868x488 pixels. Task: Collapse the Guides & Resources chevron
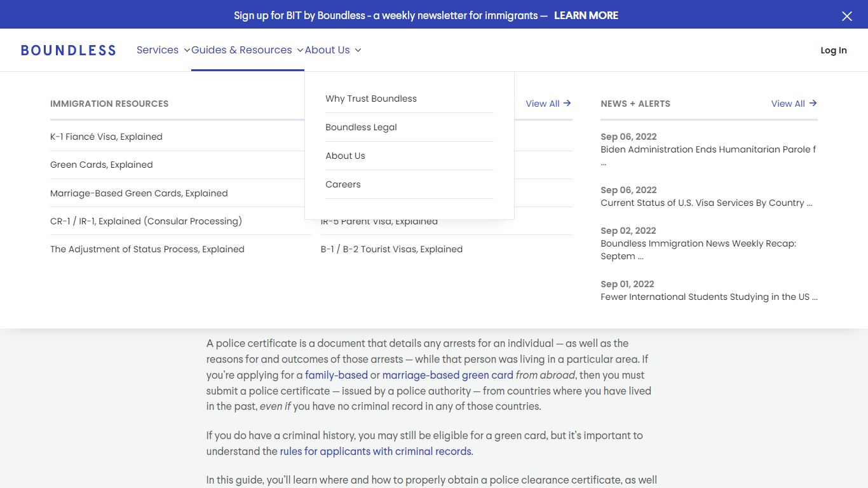tap(300, 50)
